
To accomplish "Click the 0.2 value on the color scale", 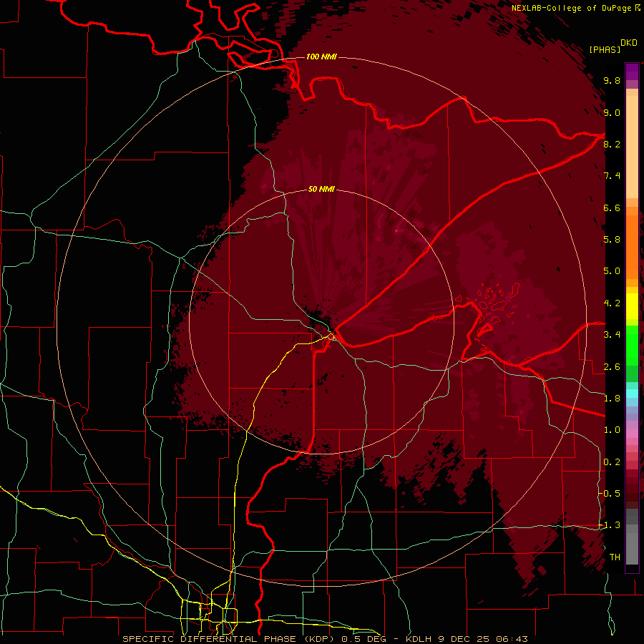I will click(612, 462).
